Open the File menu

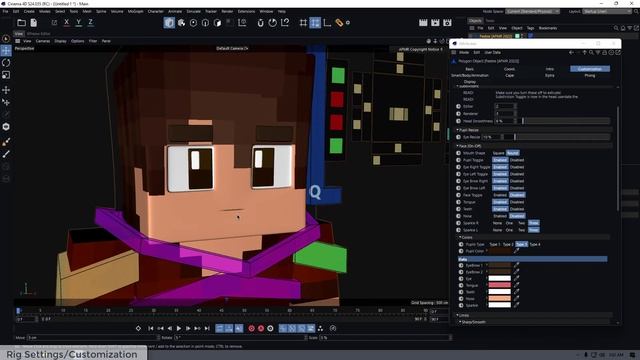point(5,11)
